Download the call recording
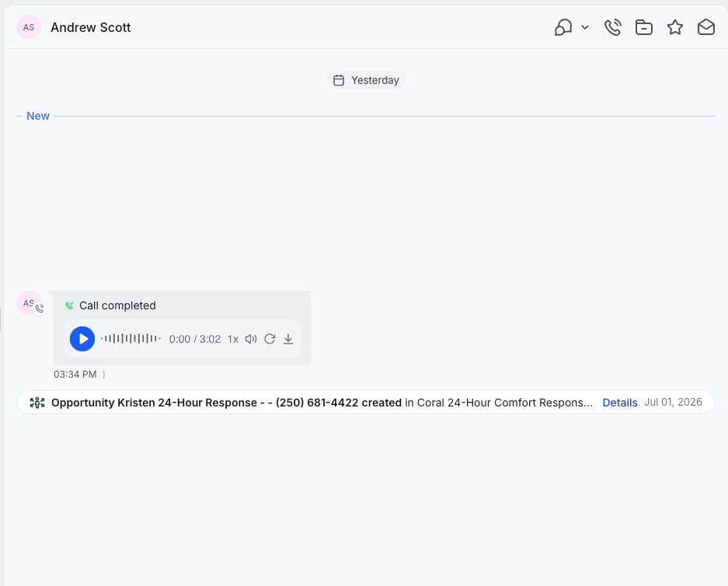The height and width of the screenshot is (586, 728). pyautogui.click(x=288, y=339)
